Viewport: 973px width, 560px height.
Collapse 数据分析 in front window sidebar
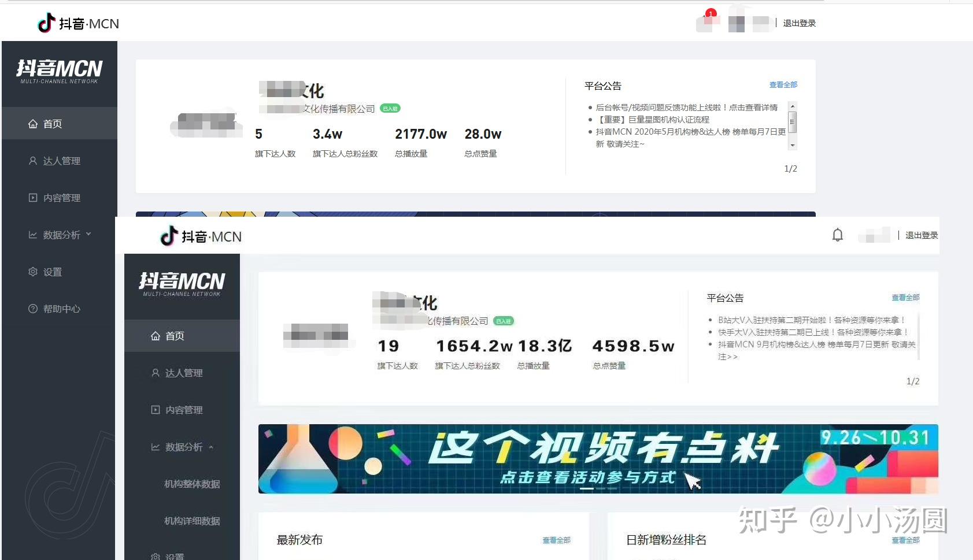tap(182, 446)
